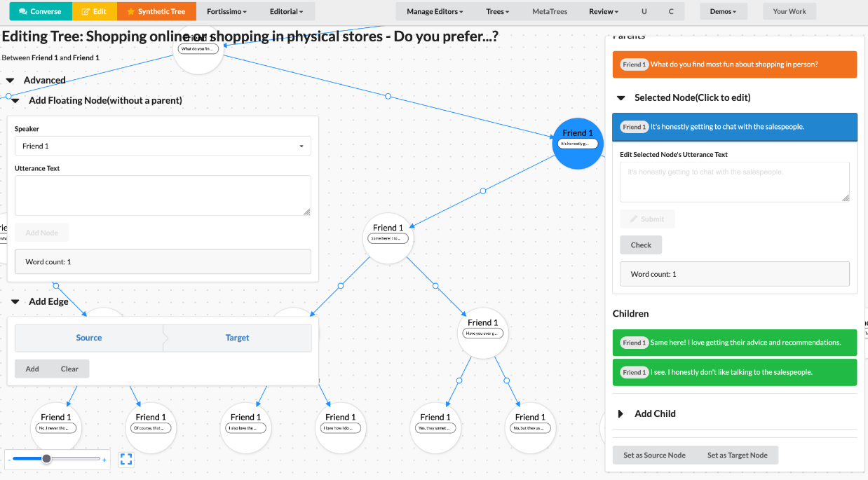Screen dimensions: 868x480
Task: Click the zoom-out minus icon beside slider
Action: (9, 460)
